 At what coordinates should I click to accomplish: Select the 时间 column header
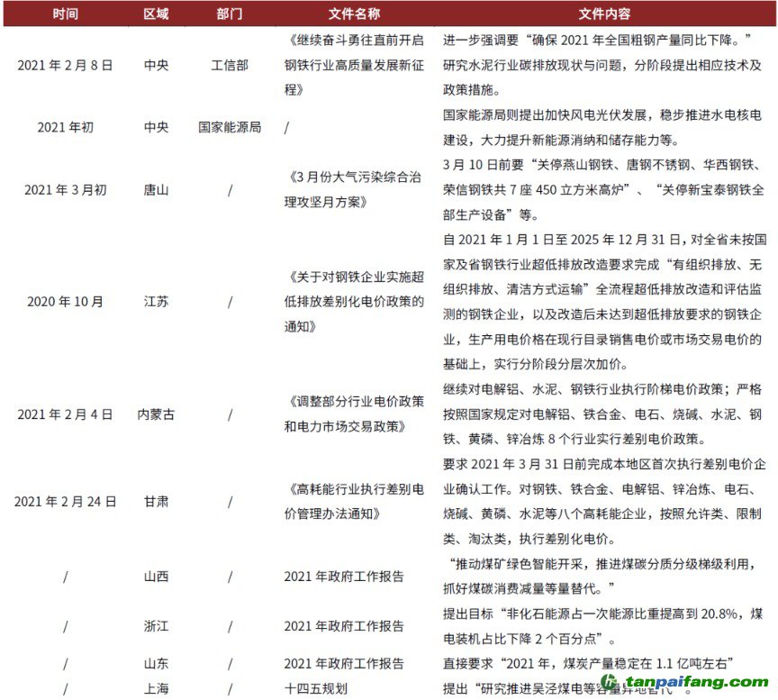click(65, 14)
